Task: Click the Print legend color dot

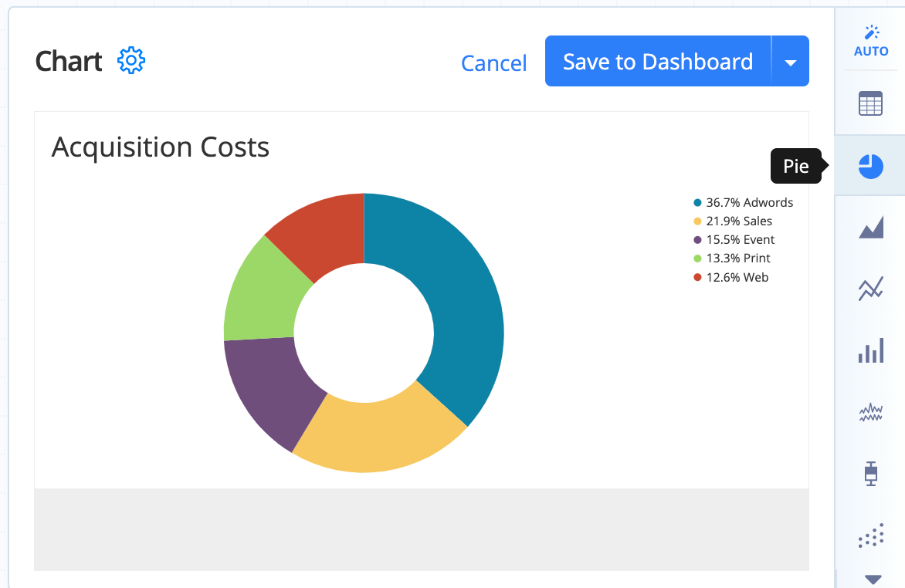Action: (x=697, y=259)
